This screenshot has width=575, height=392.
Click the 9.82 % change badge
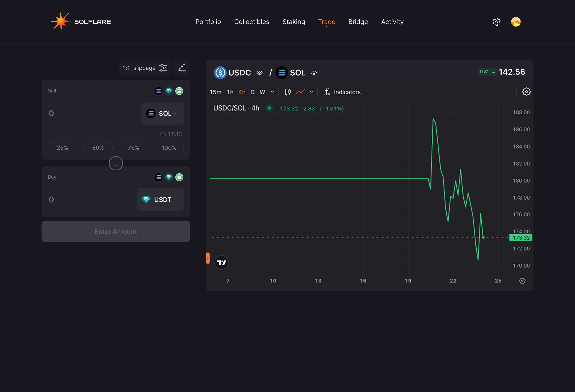[x=487, y=72]
